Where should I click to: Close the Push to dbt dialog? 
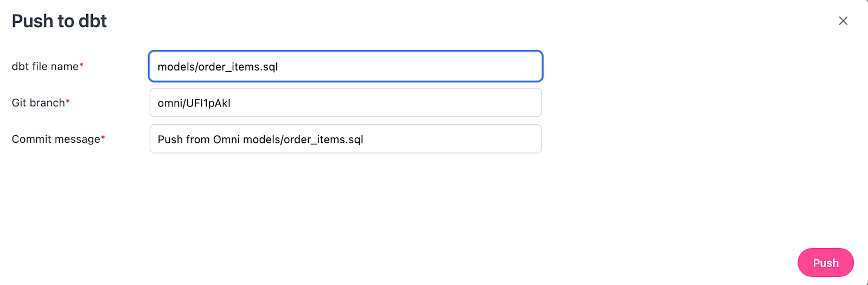[x=843, y=21]
